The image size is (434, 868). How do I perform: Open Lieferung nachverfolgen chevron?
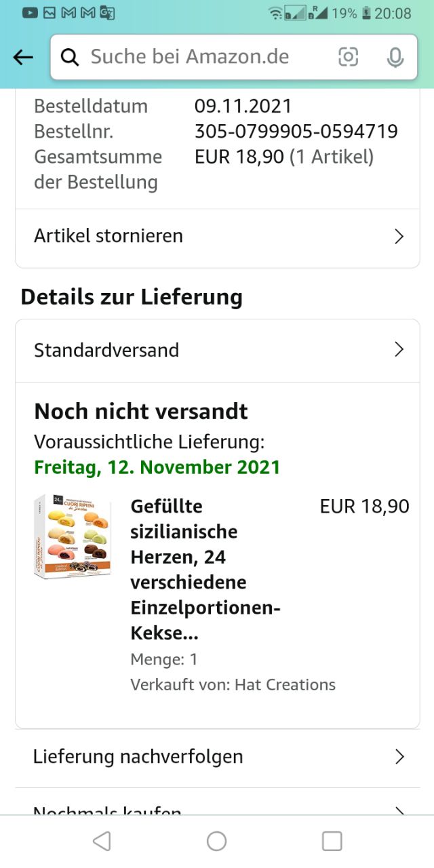pos(399,757)
